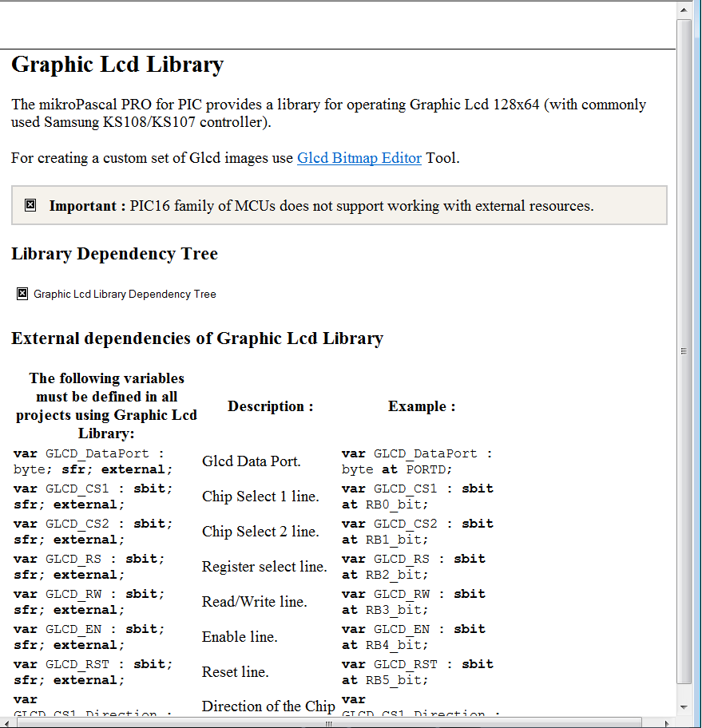Click the horizontal scrollbar right arrow
This screenshot has height=728, width=702.
point(668,723)
